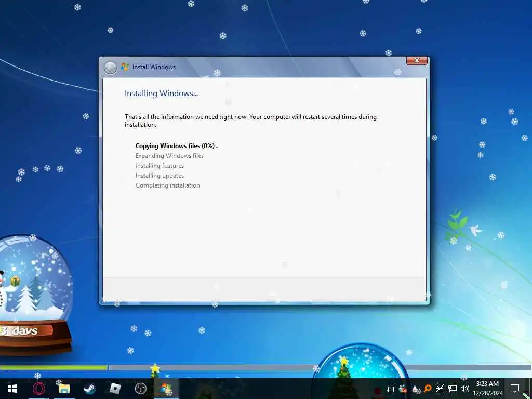Click the round back arrow in installer
This screenshot has width=532, height=399.
[110, 68]
